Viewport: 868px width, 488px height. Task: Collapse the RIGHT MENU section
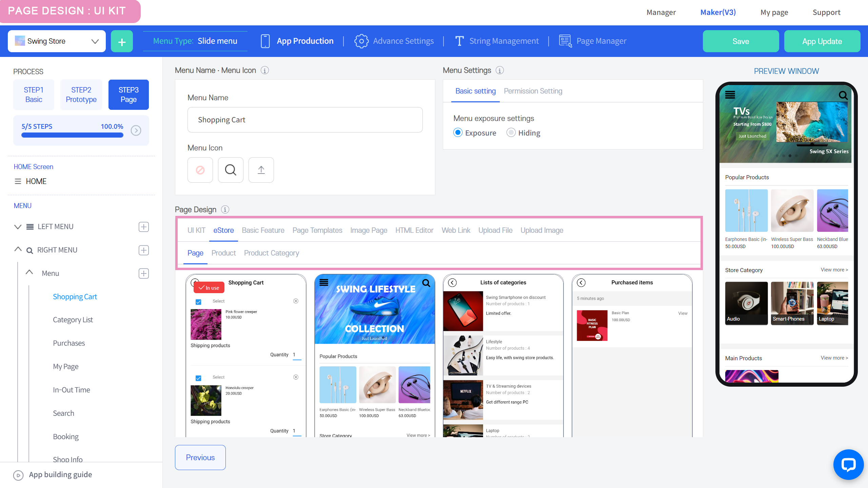18,250
